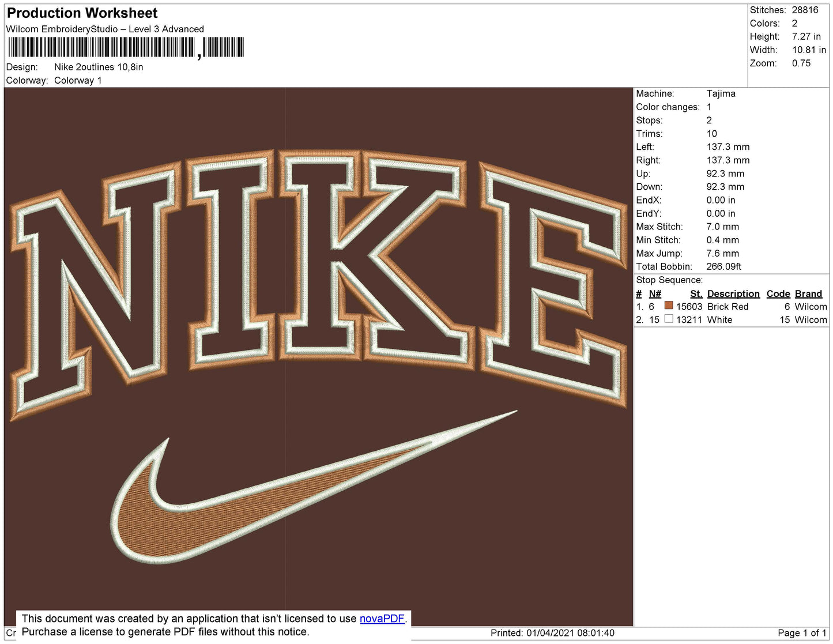Open the novaPDF hyperlink

pos(382,619)
